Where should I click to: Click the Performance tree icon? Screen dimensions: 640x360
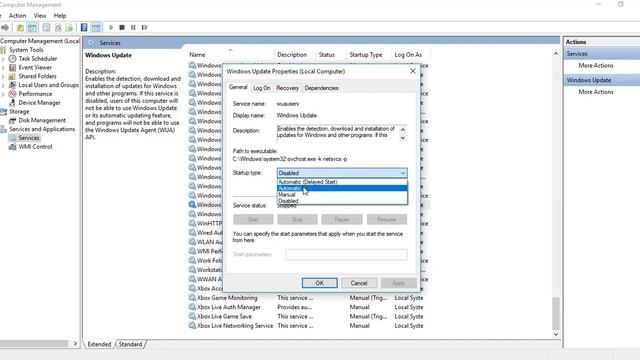tap(13, 94)
